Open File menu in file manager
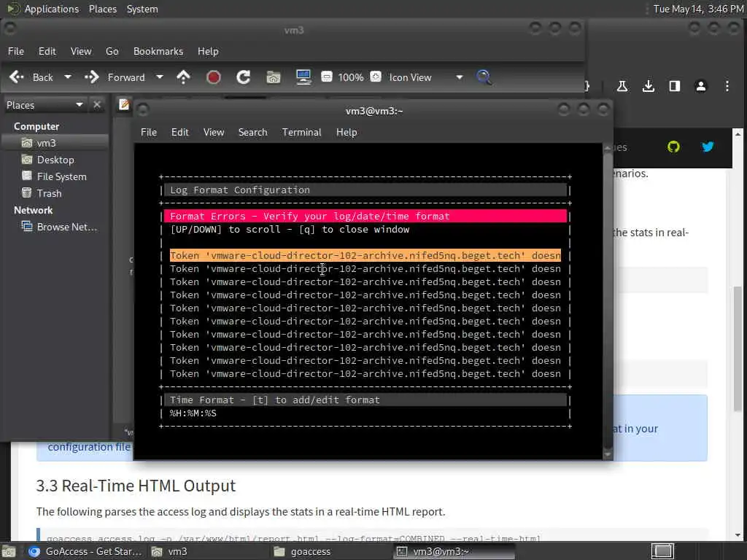The height and width of the screenshot is (560, 747). click(x=16, y=51)
